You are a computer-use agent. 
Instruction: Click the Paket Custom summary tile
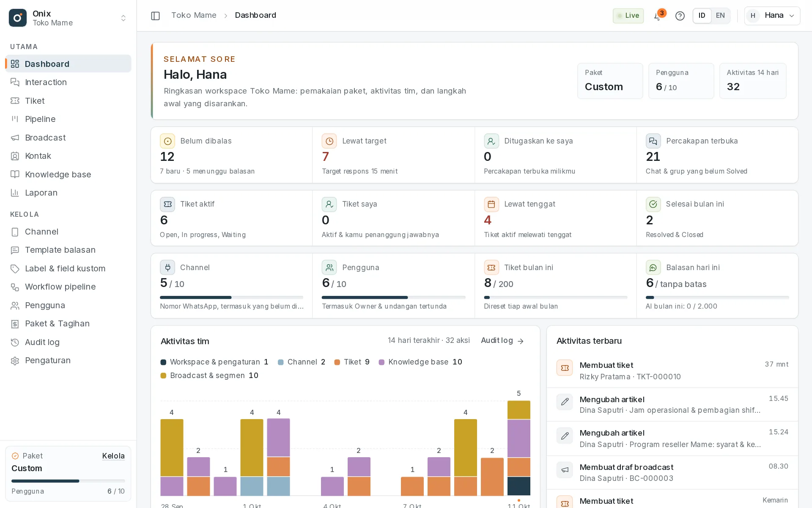610,81
